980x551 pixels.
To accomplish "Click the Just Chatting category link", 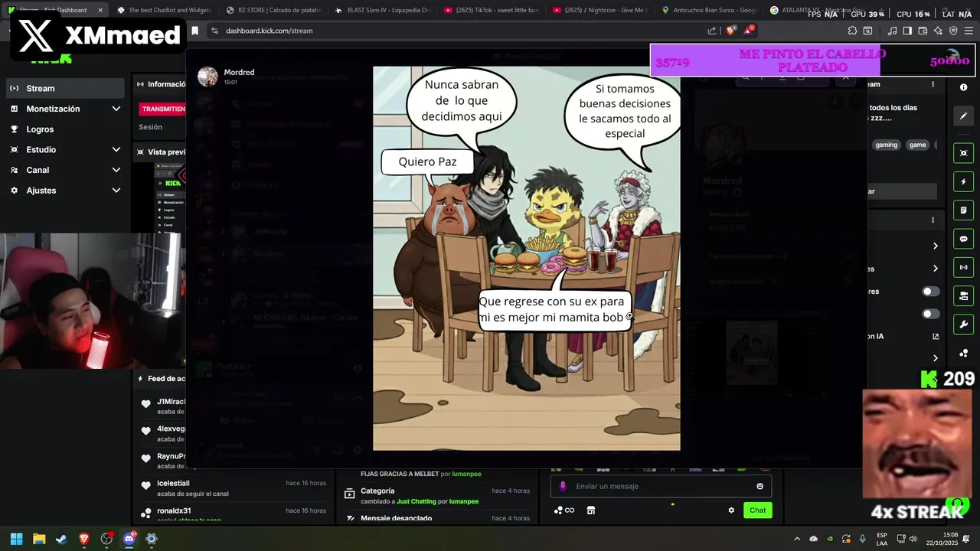I will click(x=416, y=501).
